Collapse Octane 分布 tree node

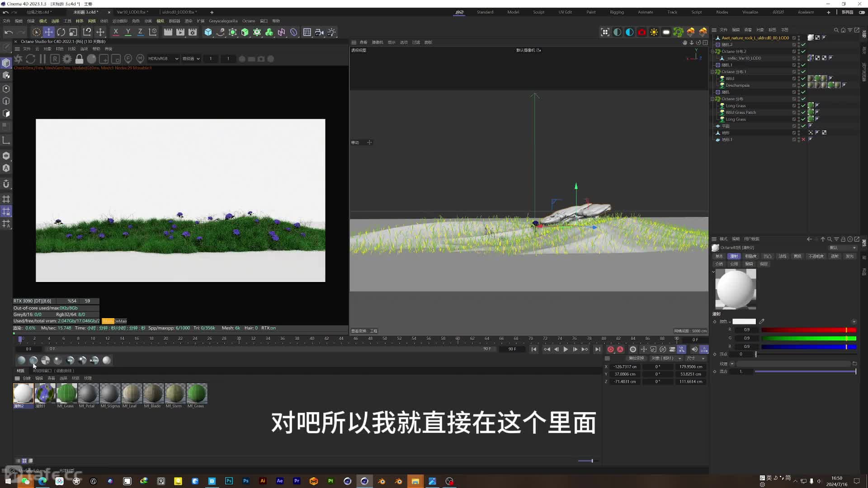pyautogui.click(x=713, y=99)
